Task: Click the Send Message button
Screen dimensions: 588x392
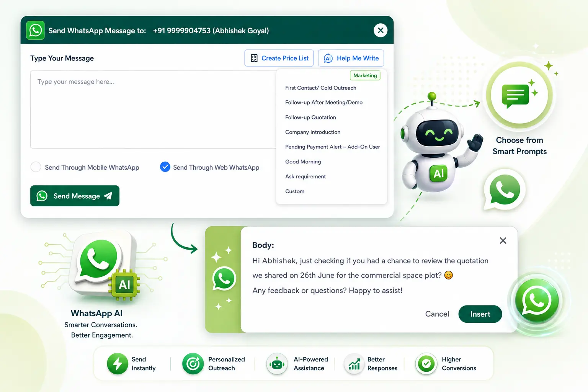Action: tap(75, 196)
